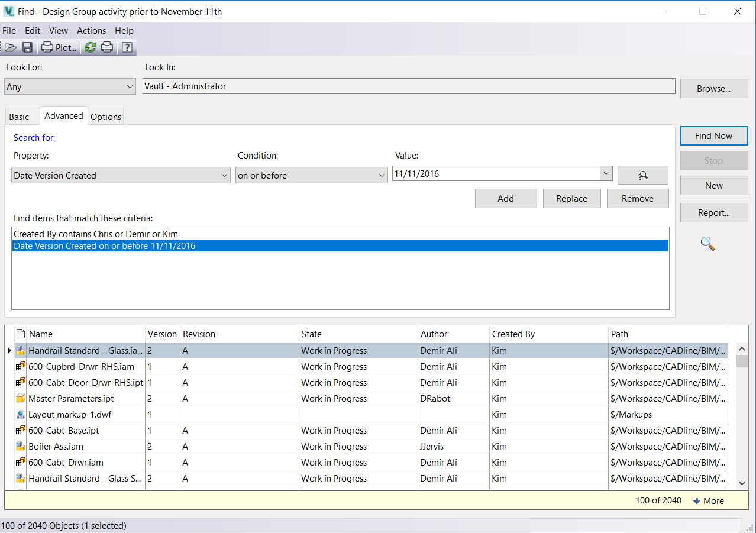Open the Actions menu
The width and height of the screenshot is (756, 533).
[x=91, y=30]
